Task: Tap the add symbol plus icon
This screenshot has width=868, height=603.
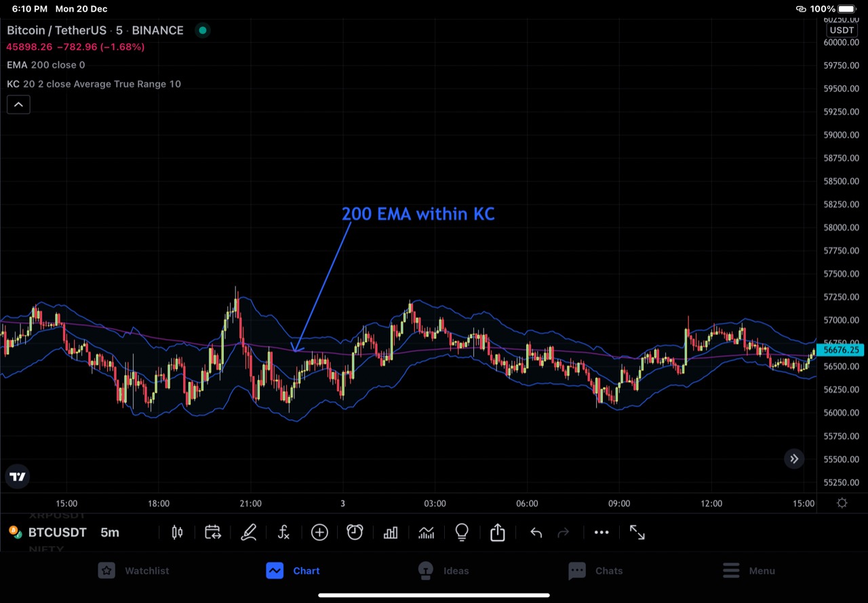Action: coord(319,532)
